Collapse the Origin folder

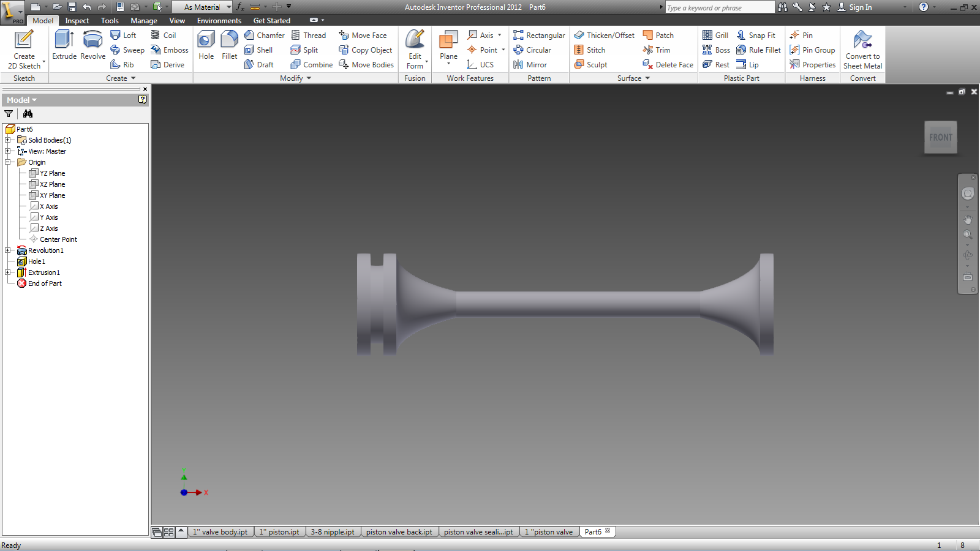[x=8, y=162]
